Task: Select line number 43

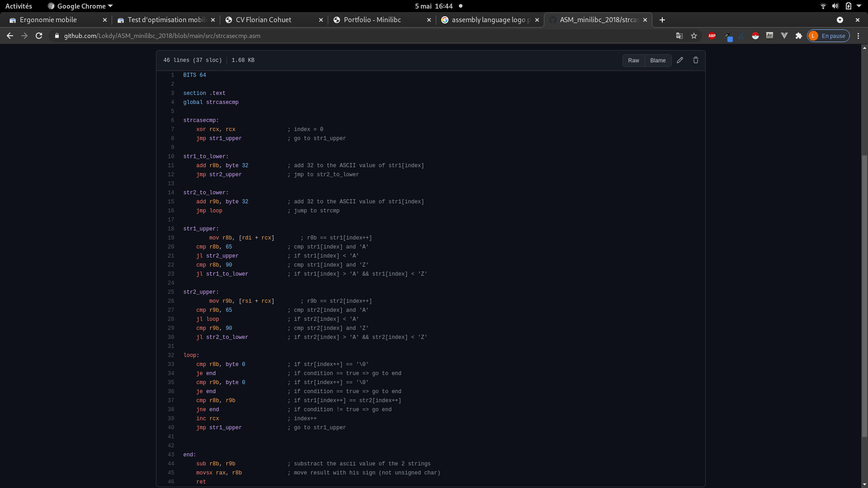Action: 171,455
